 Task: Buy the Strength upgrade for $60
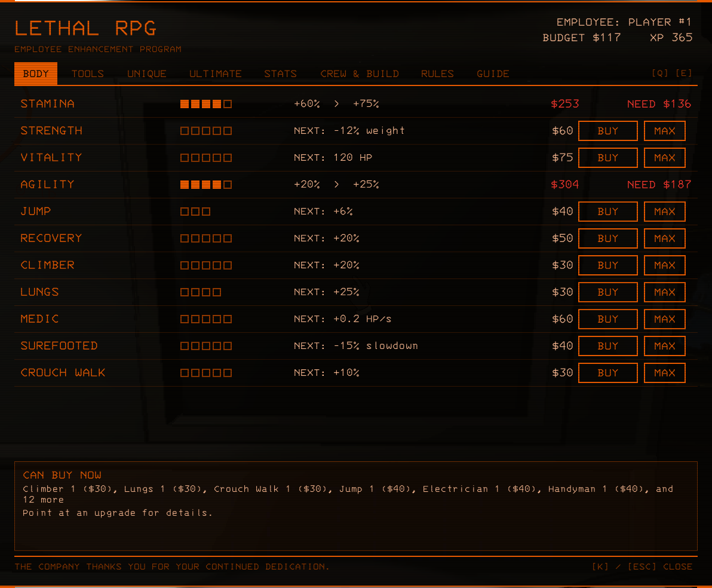coord(607,131)
